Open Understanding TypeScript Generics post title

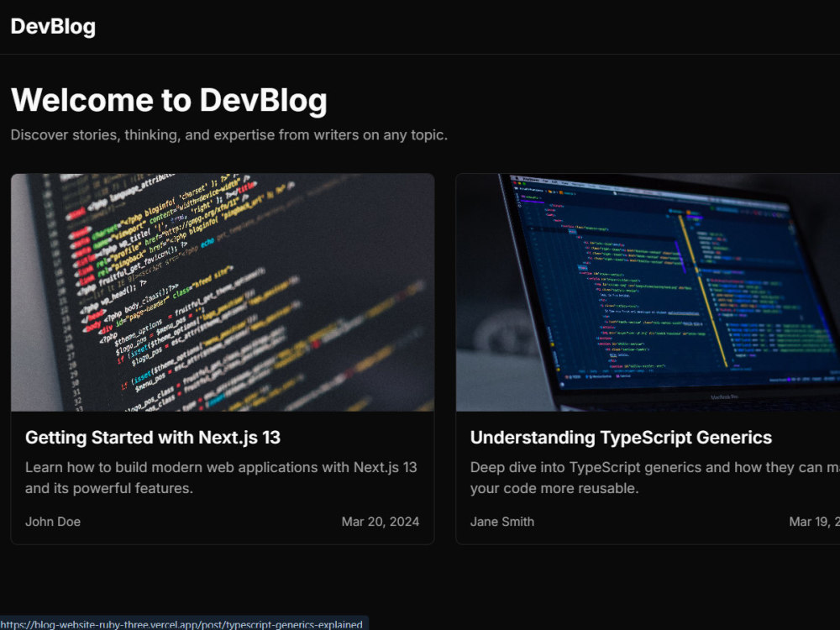point(621,438)
